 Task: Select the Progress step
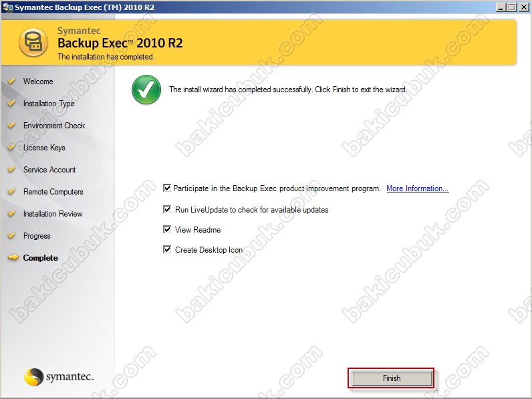click(37, 236)
